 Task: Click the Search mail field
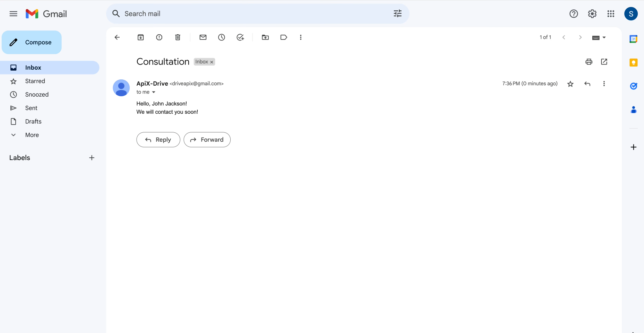point(243,14)
